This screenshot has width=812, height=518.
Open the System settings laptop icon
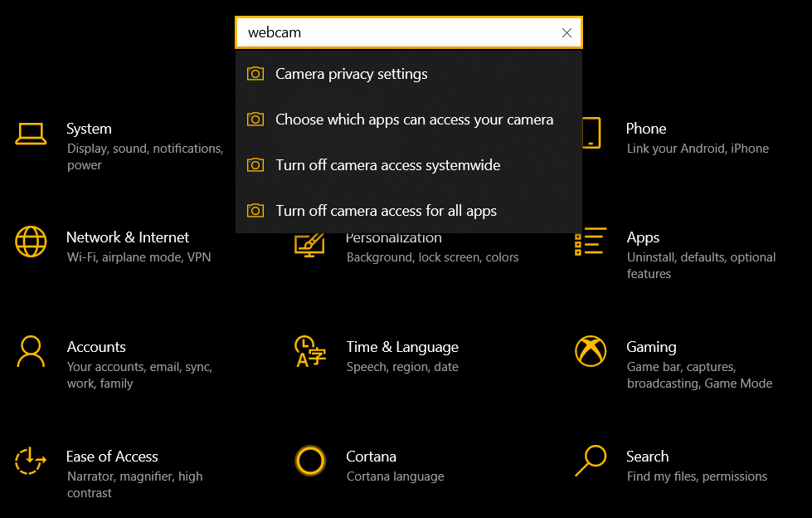(x=31, y=133)
